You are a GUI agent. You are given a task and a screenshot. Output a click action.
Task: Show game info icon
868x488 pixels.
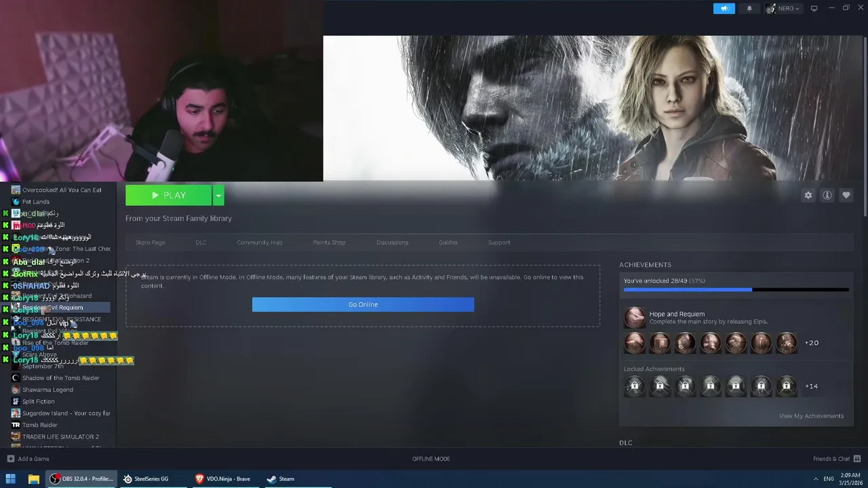[x=827, y=195]
